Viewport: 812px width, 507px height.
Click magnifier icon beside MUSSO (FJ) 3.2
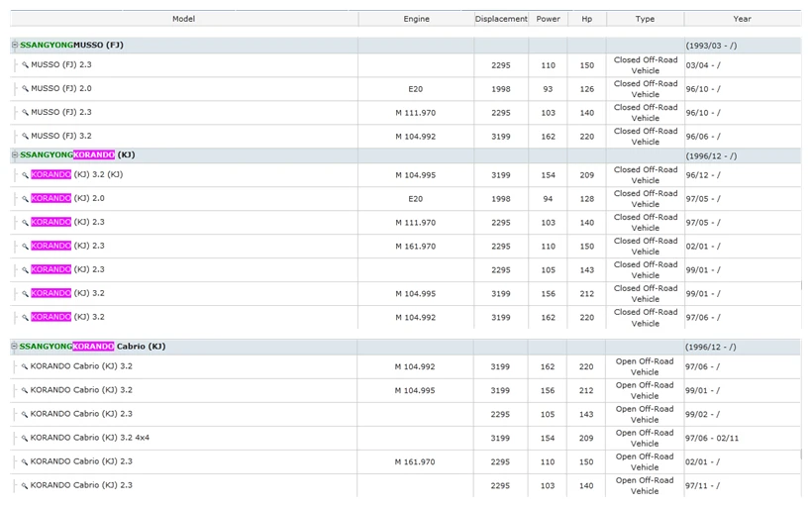(x=25, y=137)
